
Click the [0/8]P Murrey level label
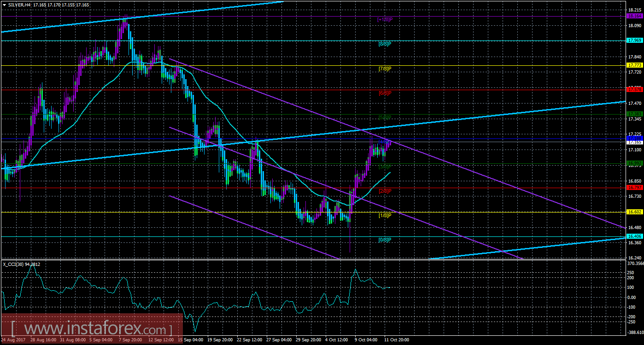tap(385, 240)
